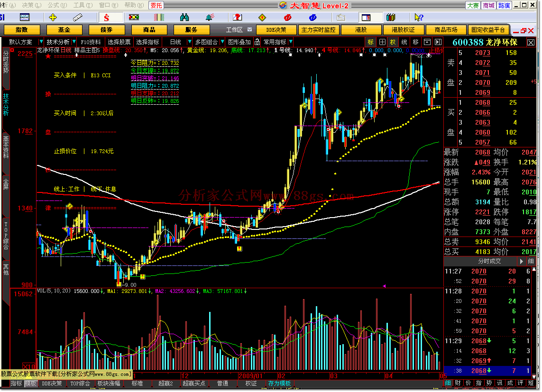Open the 技术分析 dropdown arrow
Image resolution: width=542 pixels, height=392 pixels.
(73, 42)
